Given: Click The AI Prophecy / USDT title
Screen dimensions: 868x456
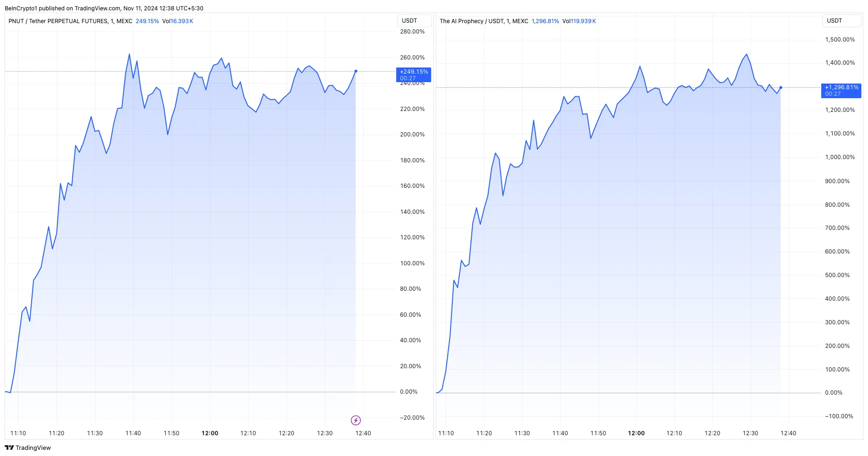Looking at the screenshot, I should [484, 21].
